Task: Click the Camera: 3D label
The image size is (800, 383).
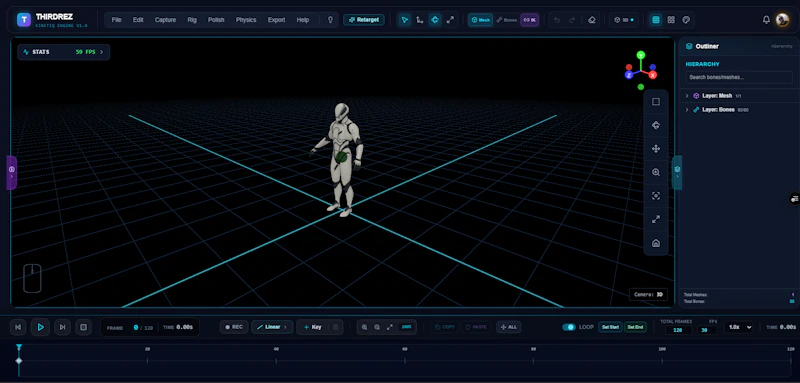Action: click(x=648, y=294)
